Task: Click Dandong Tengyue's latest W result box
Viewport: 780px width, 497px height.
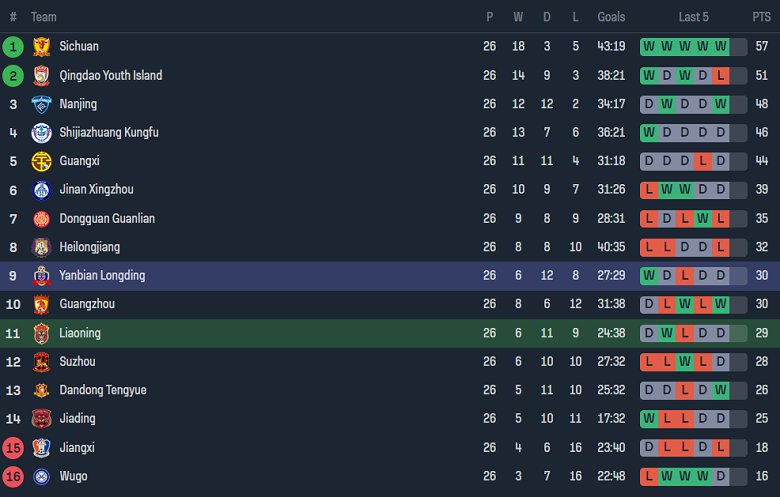Action: [x=721, y=390]
